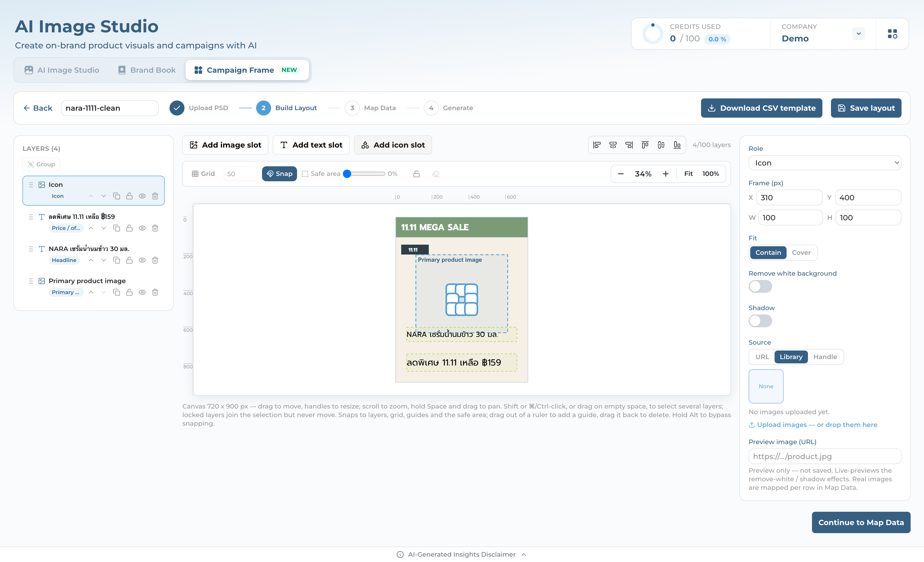The height and width of the screenshot is (562, 924).
Task: Click the align bottom edges icon
Action: click(677, 145)
